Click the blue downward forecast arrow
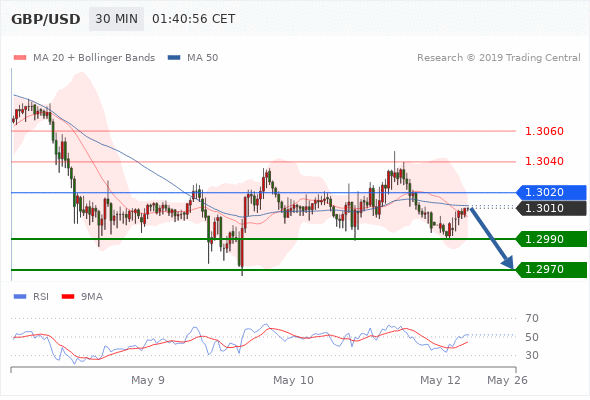 pyautogui.click(x=492, y=238)
